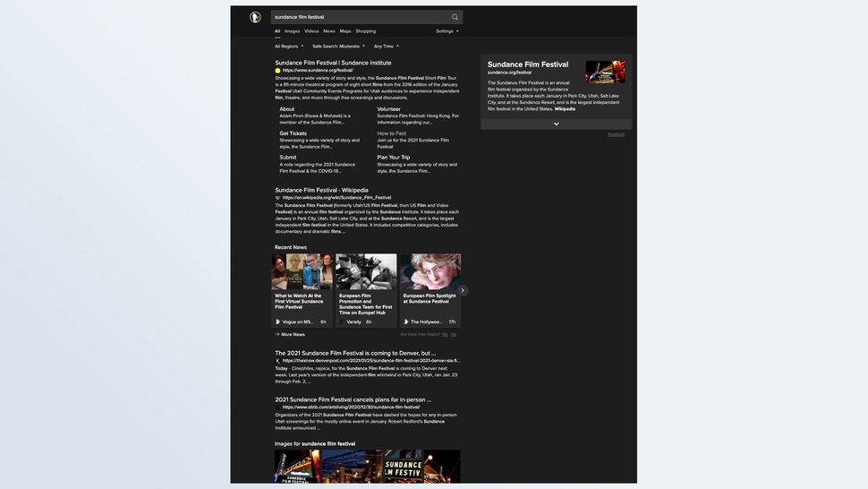868x489 pixels.
Task: Click the Recent News section heading
Action: point(291,247)
